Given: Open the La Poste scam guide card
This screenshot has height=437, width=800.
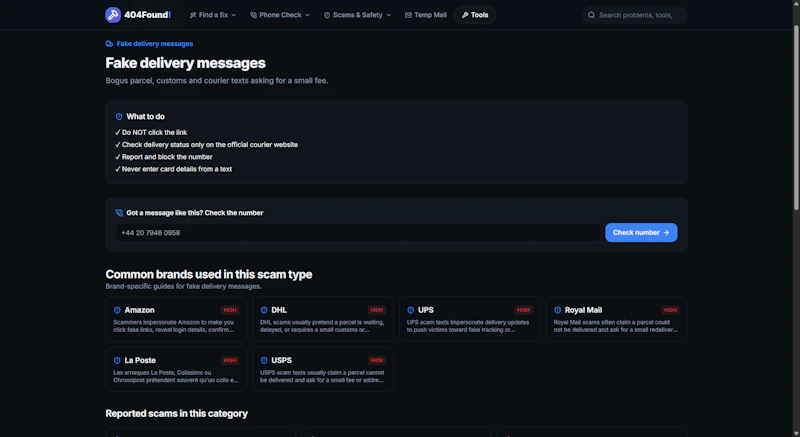Looking at the screenshot, I should point(176,370).
